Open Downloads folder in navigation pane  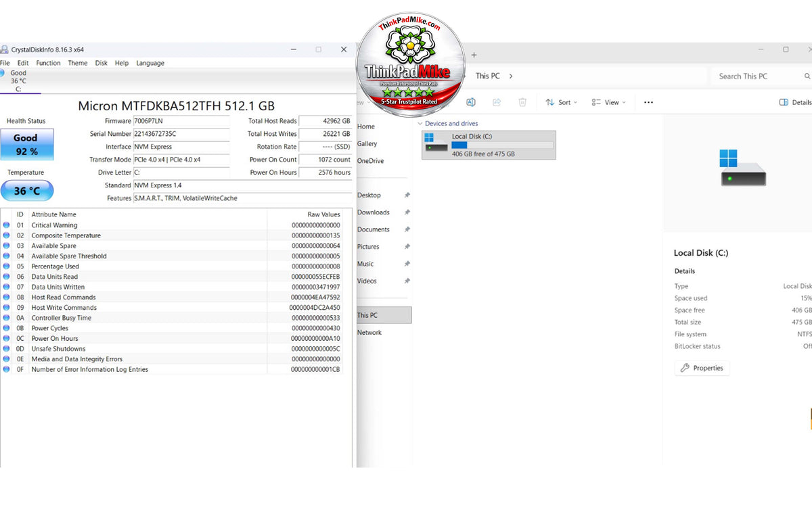[x=374, y=212]
